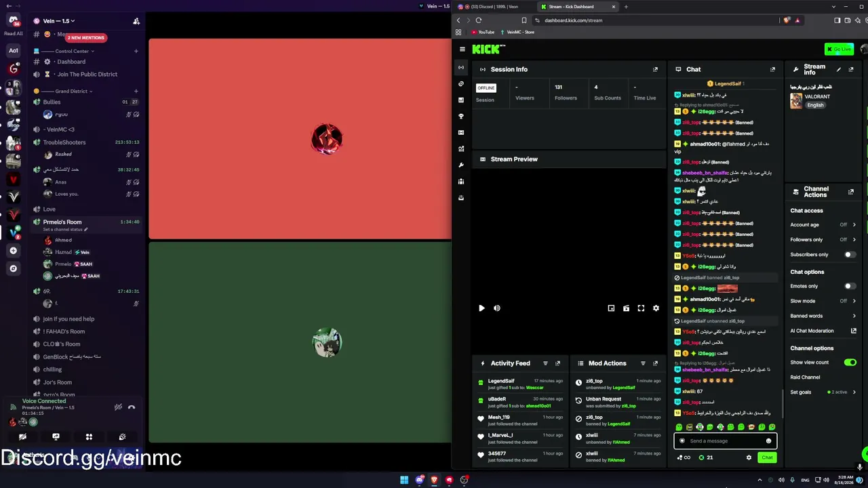Expand the Set goals option

[854, 392]
